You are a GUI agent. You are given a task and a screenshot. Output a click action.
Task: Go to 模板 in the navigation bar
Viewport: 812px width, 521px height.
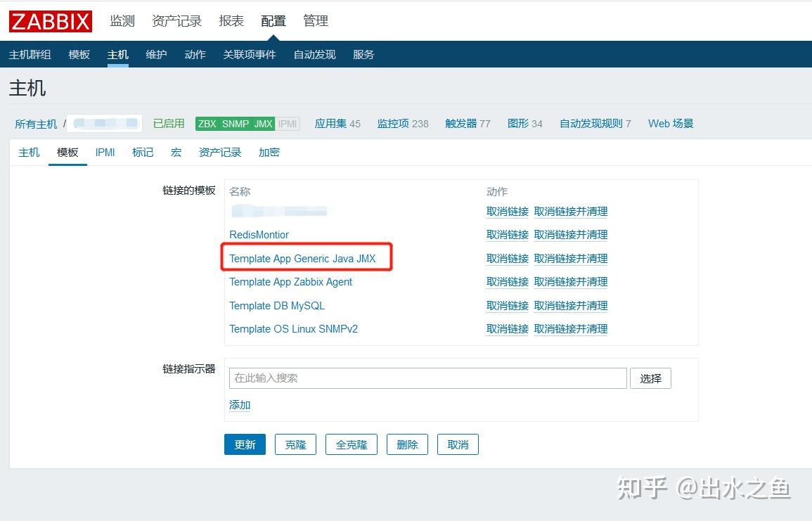[x=79, y=53]
